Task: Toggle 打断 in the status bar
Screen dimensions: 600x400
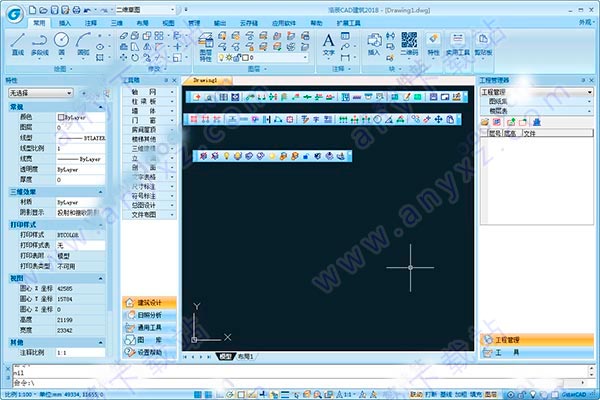Action: 431,394
